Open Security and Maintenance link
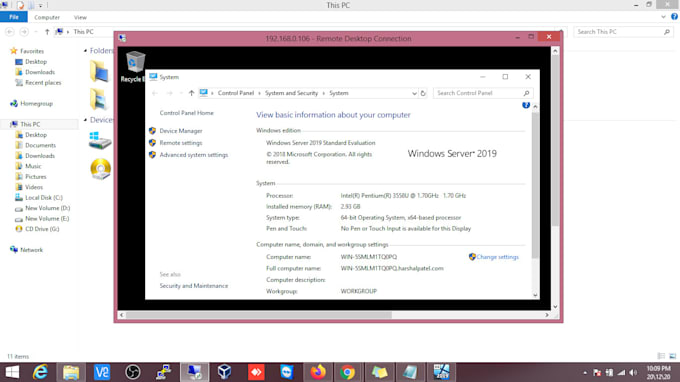This screenshot has width=680, height=382. point(193,286)
